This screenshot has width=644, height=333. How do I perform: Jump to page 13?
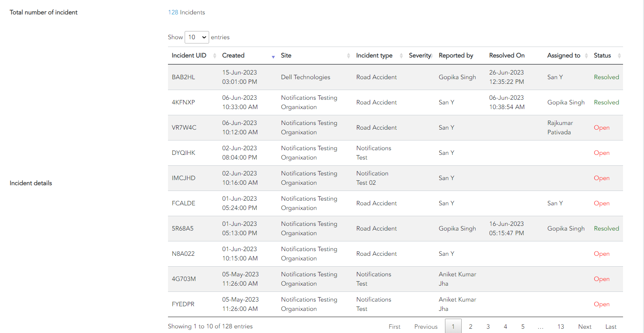(561, 326)
